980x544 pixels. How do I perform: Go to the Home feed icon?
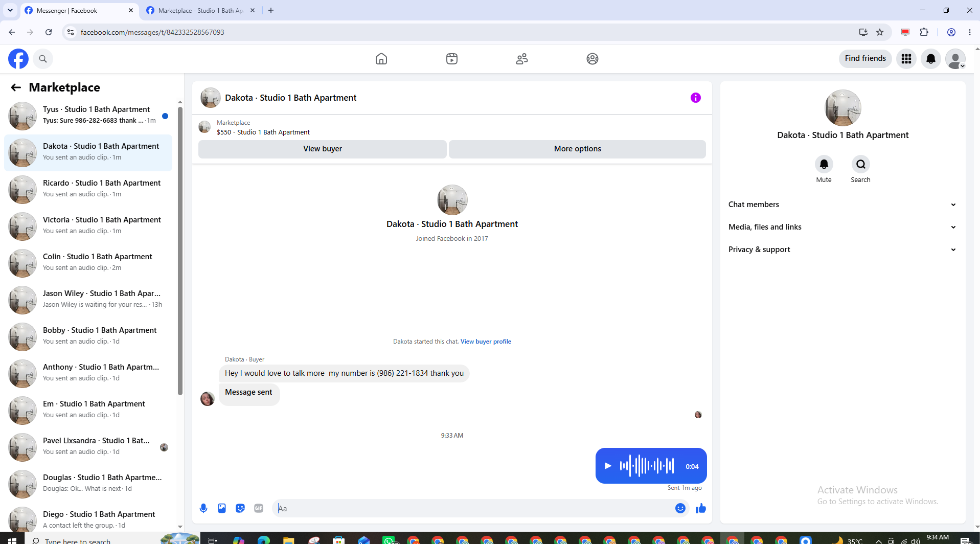pyautogui.click(x=381, y=59)
